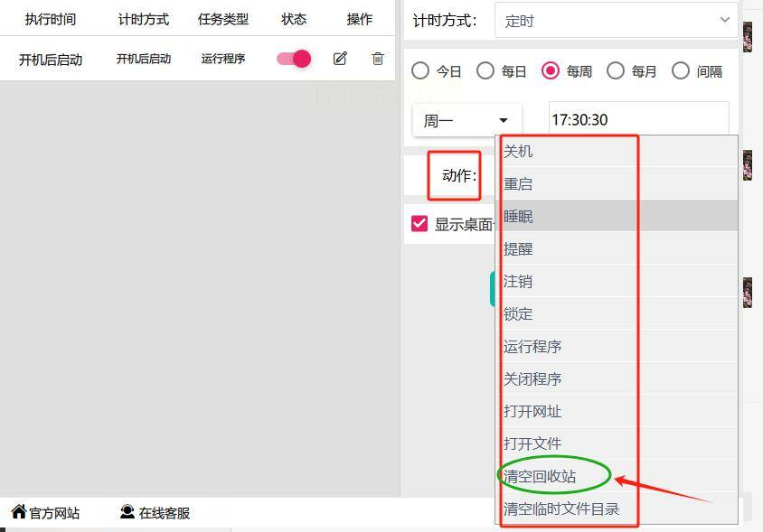This screenshot has width=763, height=532.
Task: Toggle the task status switch off
Action: point(294,59)
